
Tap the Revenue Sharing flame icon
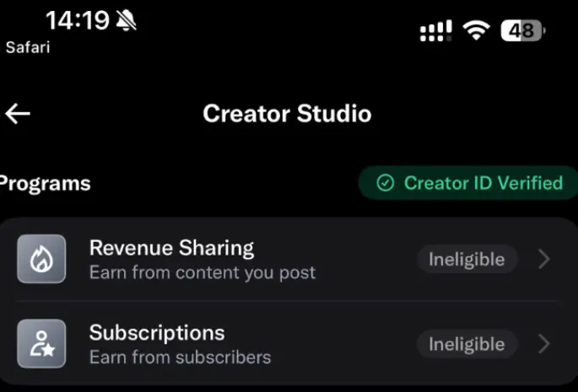[x=41, y=259]
